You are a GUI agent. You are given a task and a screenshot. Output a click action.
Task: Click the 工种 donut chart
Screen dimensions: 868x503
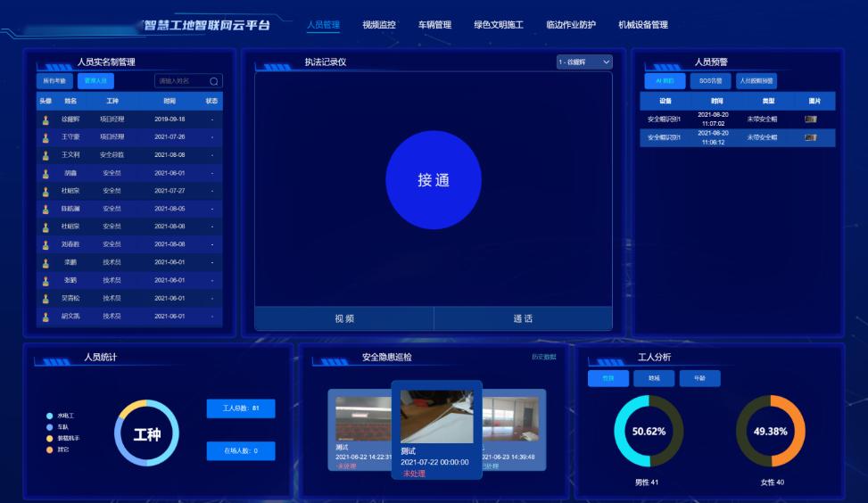(x=146, y=433)
